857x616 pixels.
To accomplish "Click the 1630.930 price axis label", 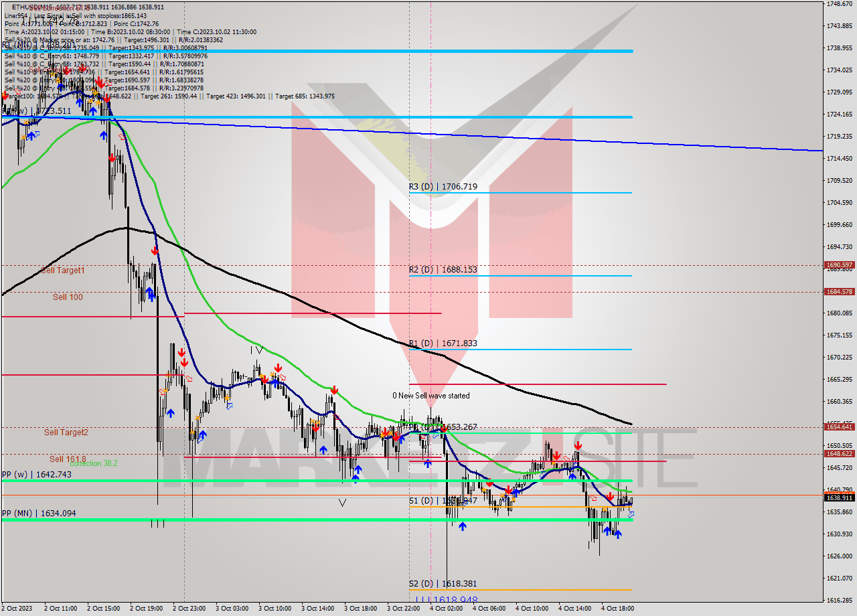I will point(839,534).
